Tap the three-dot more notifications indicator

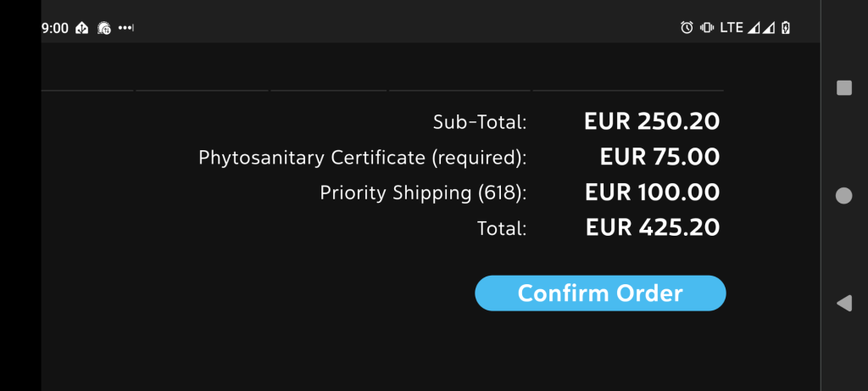point(125,28)
